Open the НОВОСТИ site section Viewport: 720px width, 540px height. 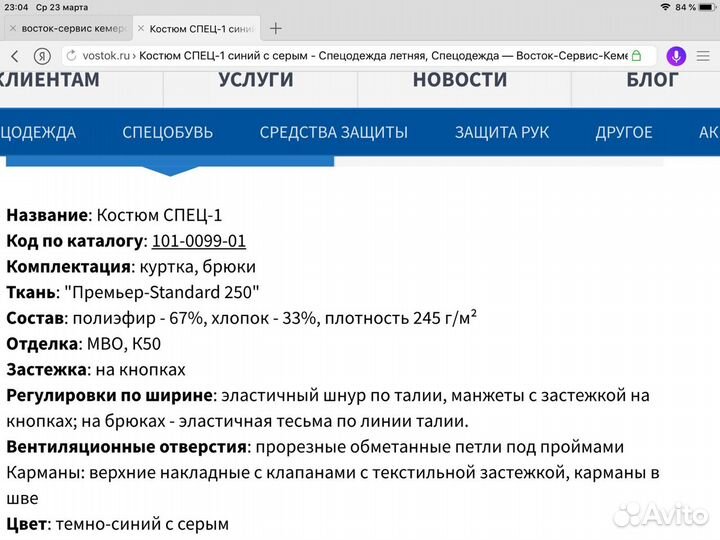pos(460,79)
